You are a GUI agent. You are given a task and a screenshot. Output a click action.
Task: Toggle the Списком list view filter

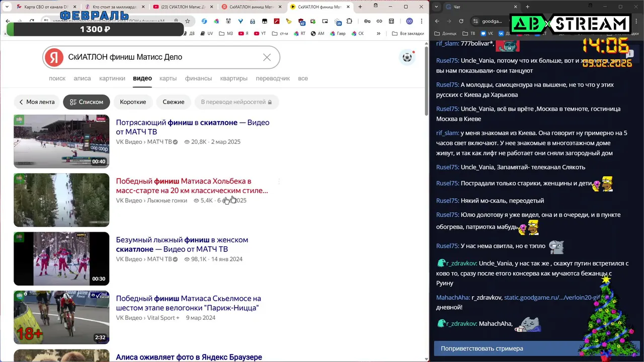click(87, 102)
